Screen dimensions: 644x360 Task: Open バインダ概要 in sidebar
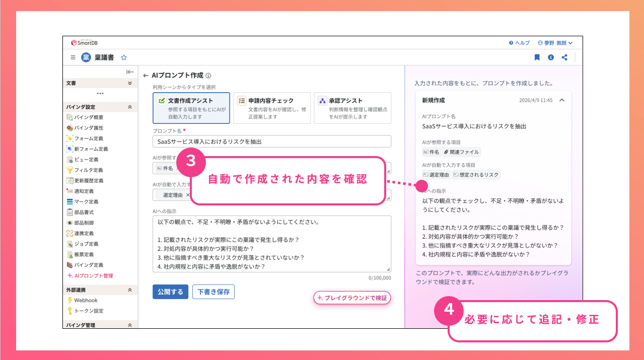point(85,117)
